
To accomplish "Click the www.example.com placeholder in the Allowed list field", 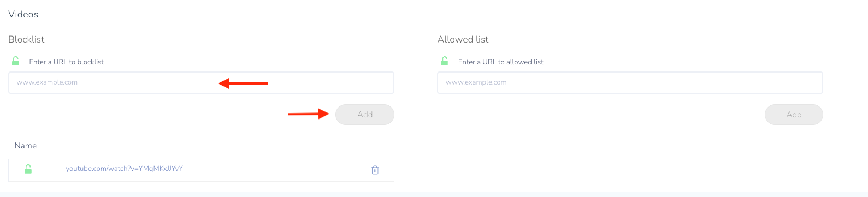I will (476, 82).
